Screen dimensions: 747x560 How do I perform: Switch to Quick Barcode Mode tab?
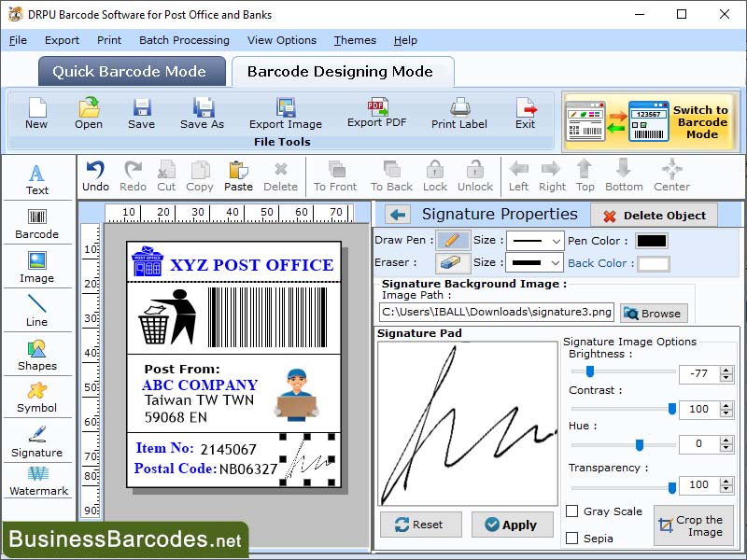(131, 71)
